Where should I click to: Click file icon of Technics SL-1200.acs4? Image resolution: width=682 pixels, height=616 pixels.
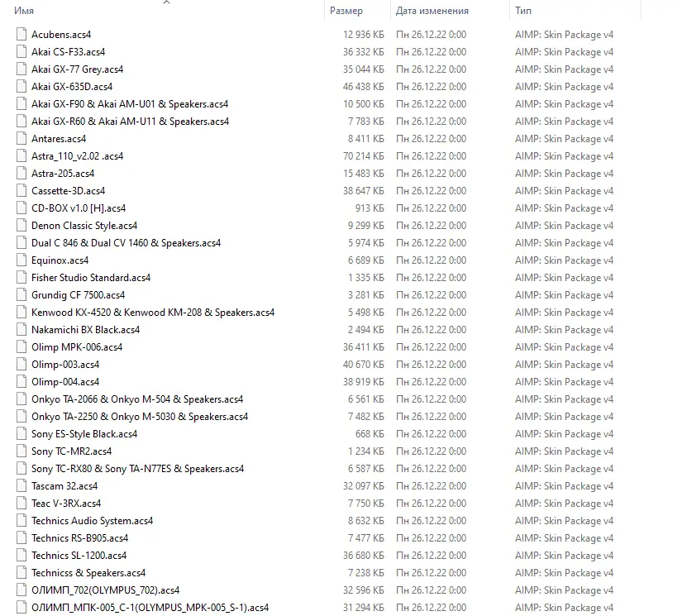[21, 556]
